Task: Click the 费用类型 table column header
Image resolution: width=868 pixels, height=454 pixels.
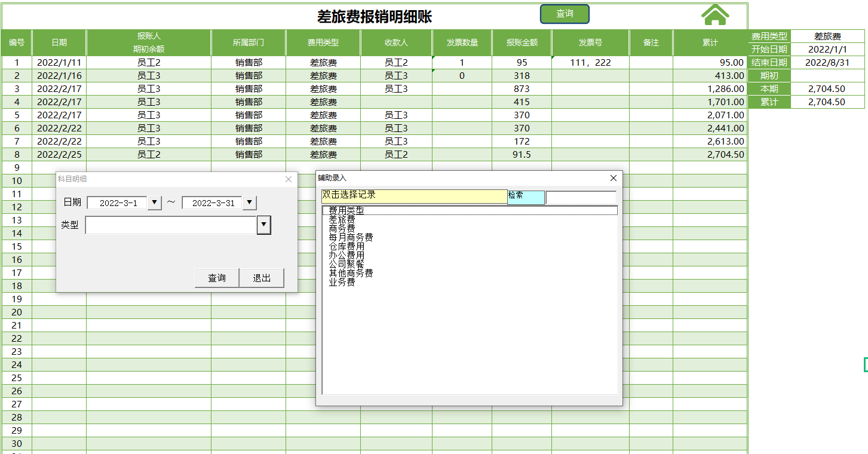Action: 323,42
